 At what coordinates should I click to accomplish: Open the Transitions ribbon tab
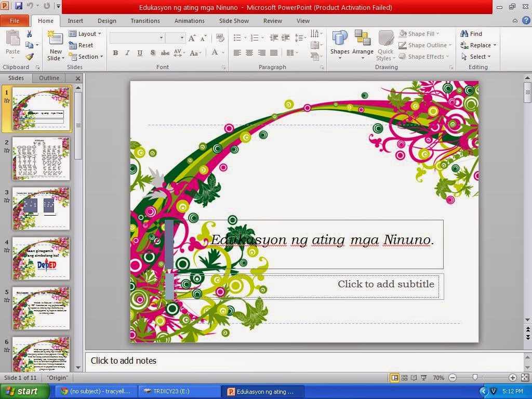[145, 21]
